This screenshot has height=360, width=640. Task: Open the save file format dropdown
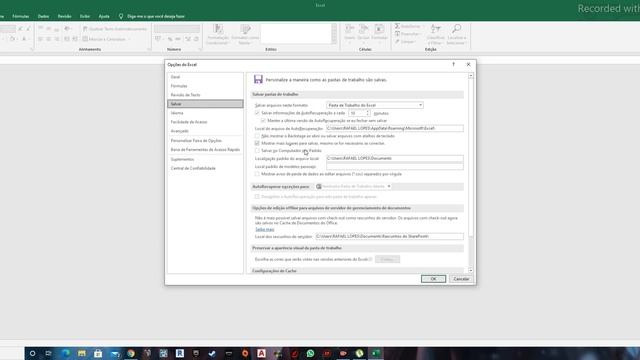pos(375,105)
